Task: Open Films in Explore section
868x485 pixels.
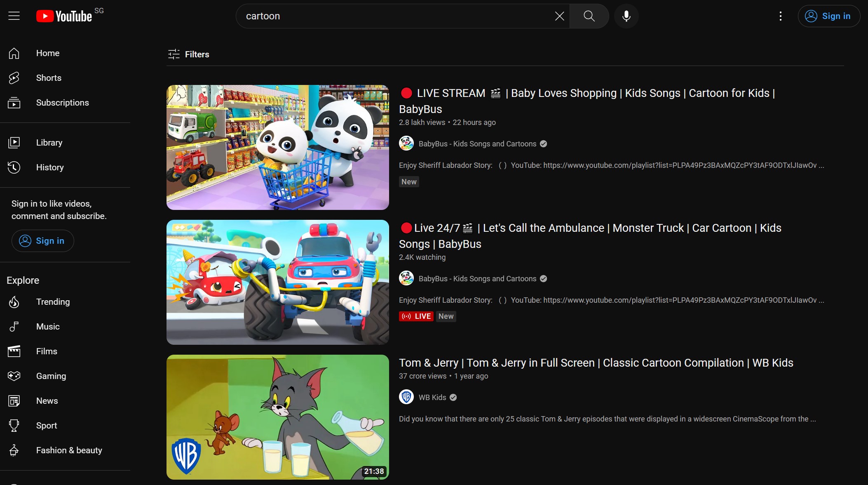Action: pyautogui.click(x=65, y=351)
